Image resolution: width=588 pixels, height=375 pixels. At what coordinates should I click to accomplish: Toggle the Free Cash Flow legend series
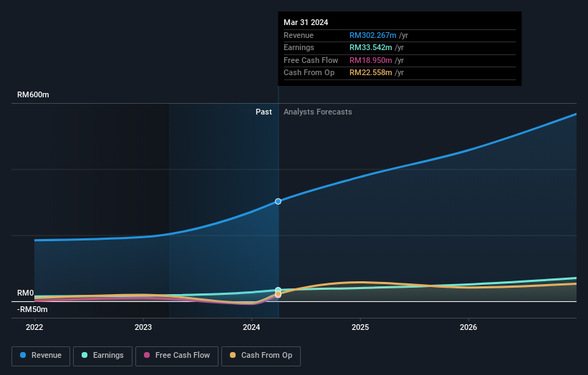tap(177, 356)
